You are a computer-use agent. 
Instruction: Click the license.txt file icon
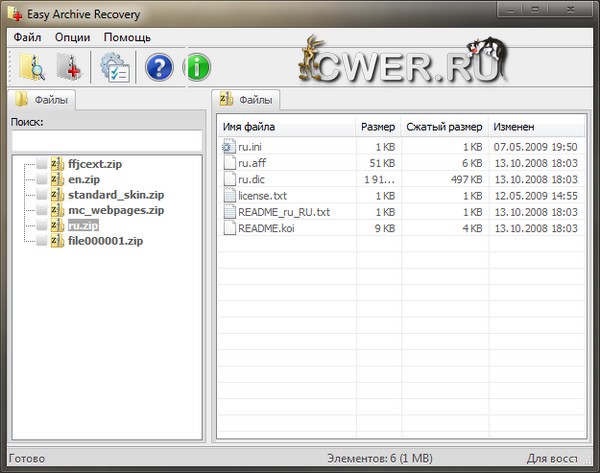tap(228, 196)
